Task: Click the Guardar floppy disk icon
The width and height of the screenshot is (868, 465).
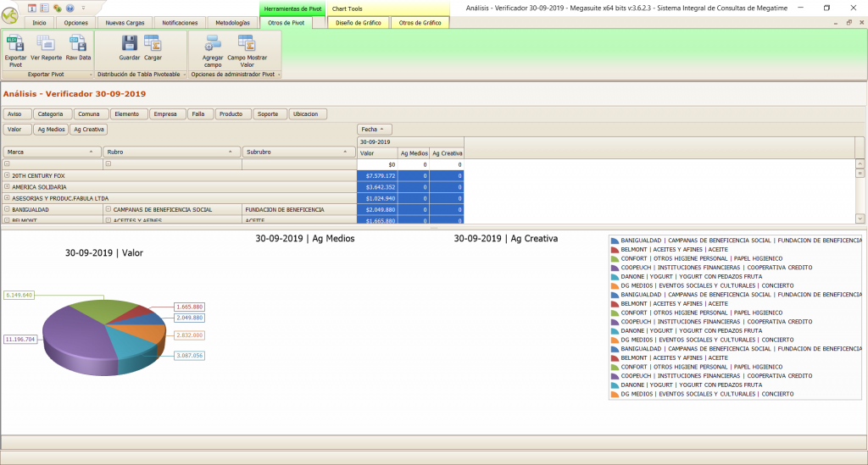Action: tap(130, 43)
